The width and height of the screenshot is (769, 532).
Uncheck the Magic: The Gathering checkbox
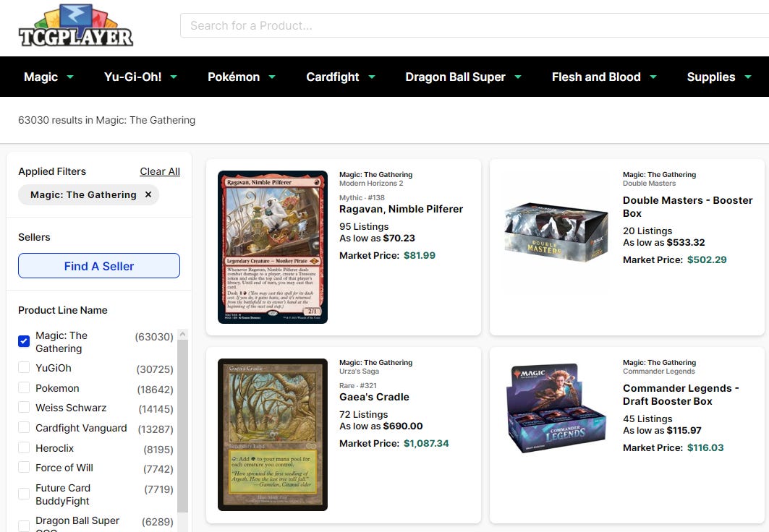[24, 341]
